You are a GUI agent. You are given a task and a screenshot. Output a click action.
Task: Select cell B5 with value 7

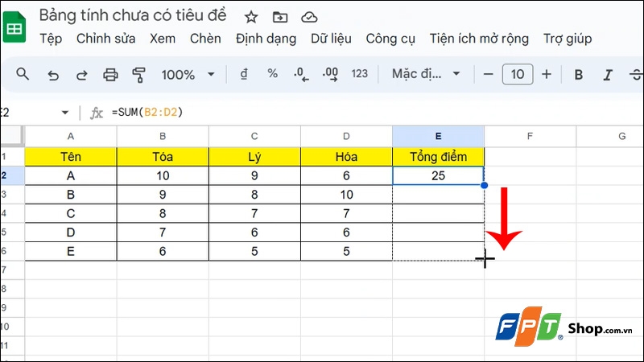click(163, 232)
